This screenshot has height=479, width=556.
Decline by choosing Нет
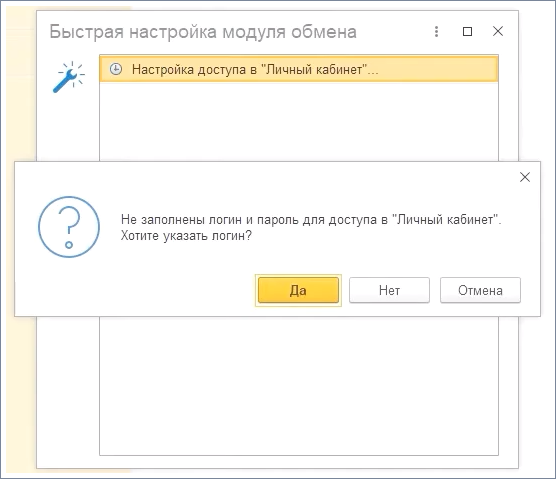coord(389,290)
